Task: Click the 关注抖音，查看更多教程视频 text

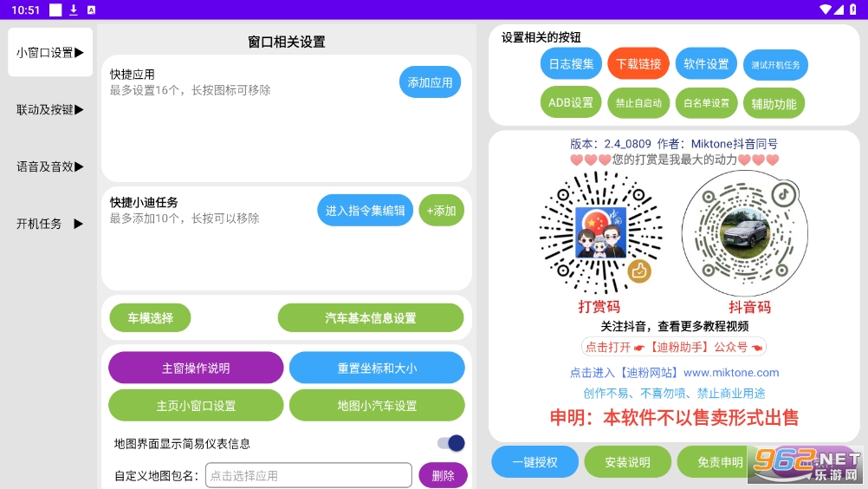Action: pos(674,326)
